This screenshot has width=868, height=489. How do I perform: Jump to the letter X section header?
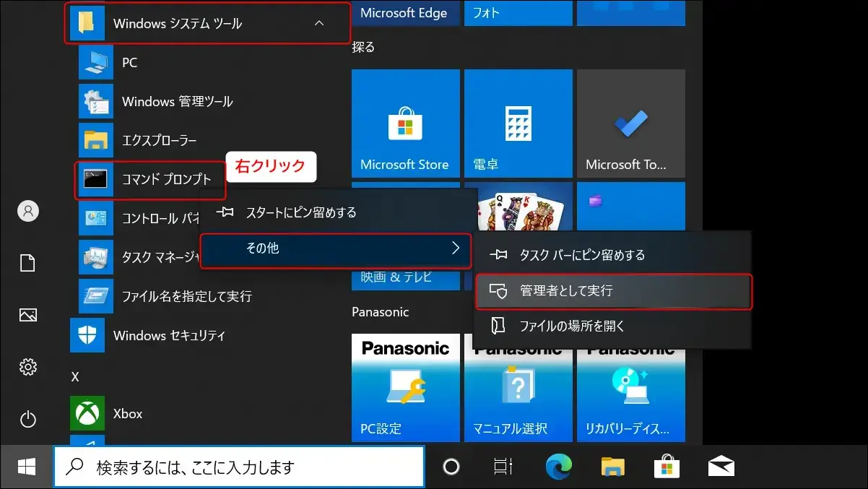75,377
